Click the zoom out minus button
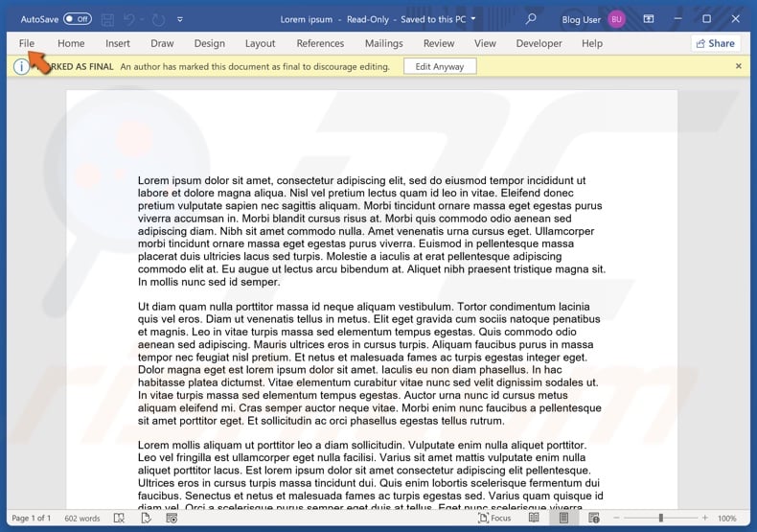Screen dimensions: 757x532 [x=616, y=518]
